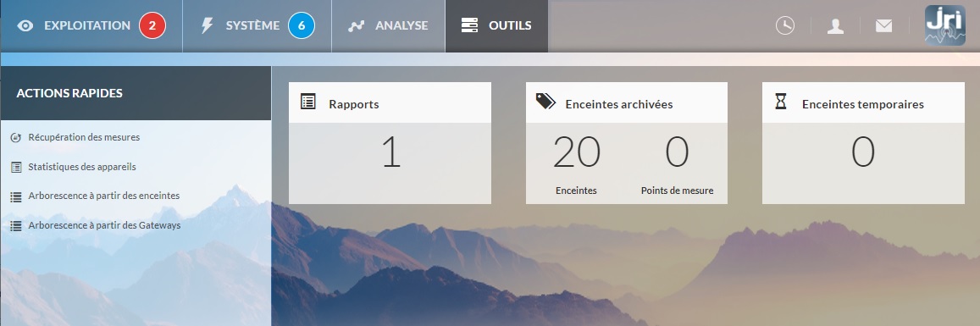
Task: Open the Système tab
Action: click(257, 25)
